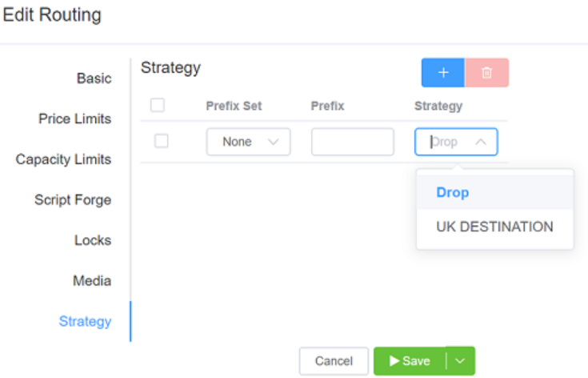Check the strategy row checkbox
588x378 pixels.
pos(162,141)
